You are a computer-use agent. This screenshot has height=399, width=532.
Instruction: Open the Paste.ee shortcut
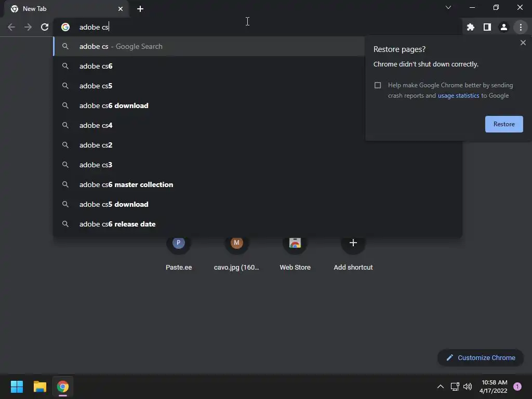click(x=179, y=252)
